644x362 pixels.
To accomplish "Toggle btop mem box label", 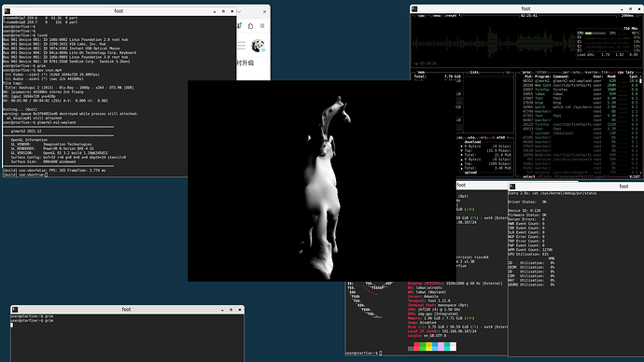I will 421,72.
